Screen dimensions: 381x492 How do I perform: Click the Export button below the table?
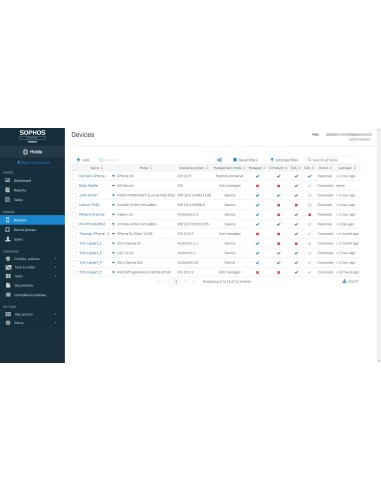[x=350, y=281]
